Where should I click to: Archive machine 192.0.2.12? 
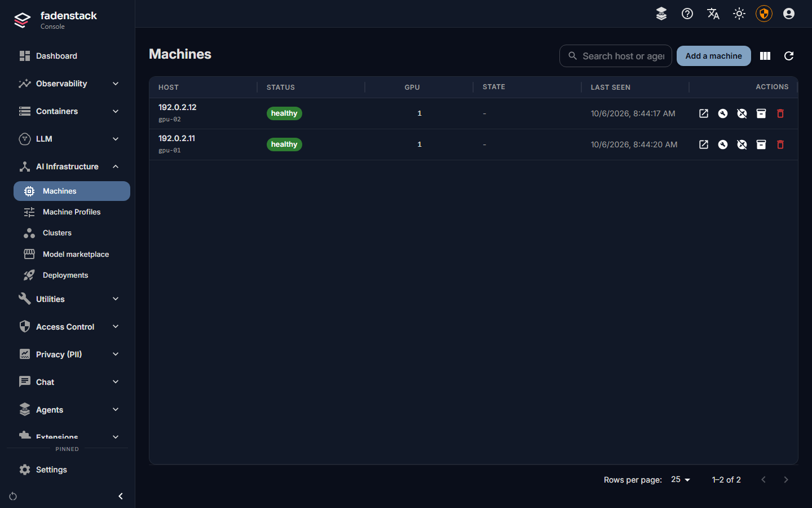click(x=761, y=113)
